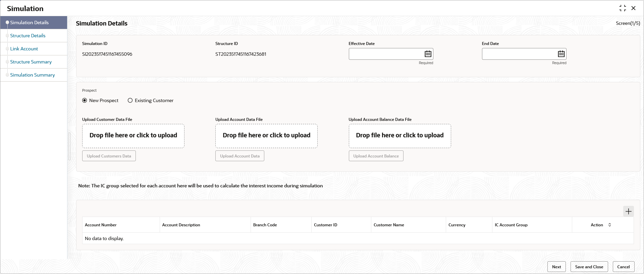
Task: Click the Branch Code column header
Action: (x=281, y=225)
